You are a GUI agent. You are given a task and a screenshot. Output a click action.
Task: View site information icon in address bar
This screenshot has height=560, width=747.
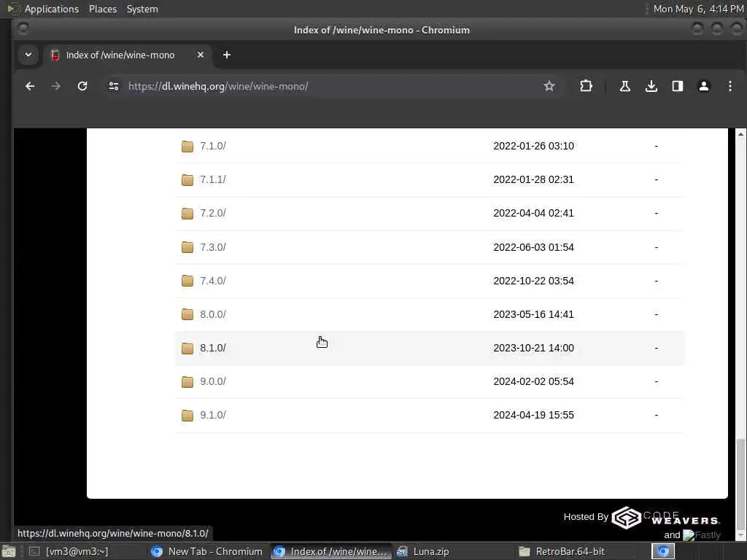[113, 86]
